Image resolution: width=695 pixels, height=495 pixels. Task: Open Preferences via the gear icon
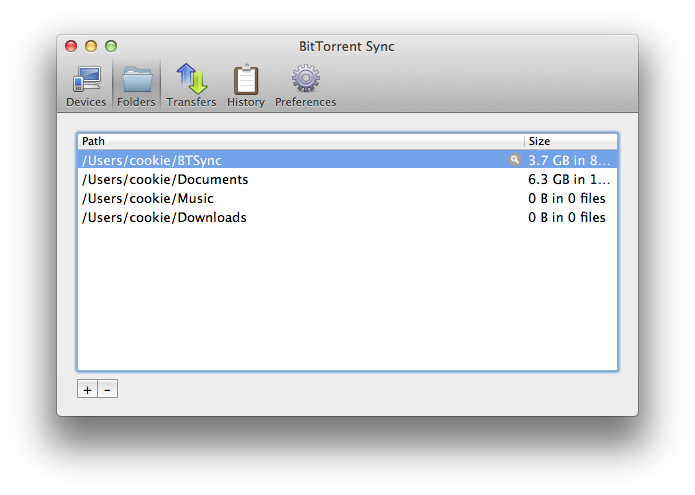(x=305, y=85)
